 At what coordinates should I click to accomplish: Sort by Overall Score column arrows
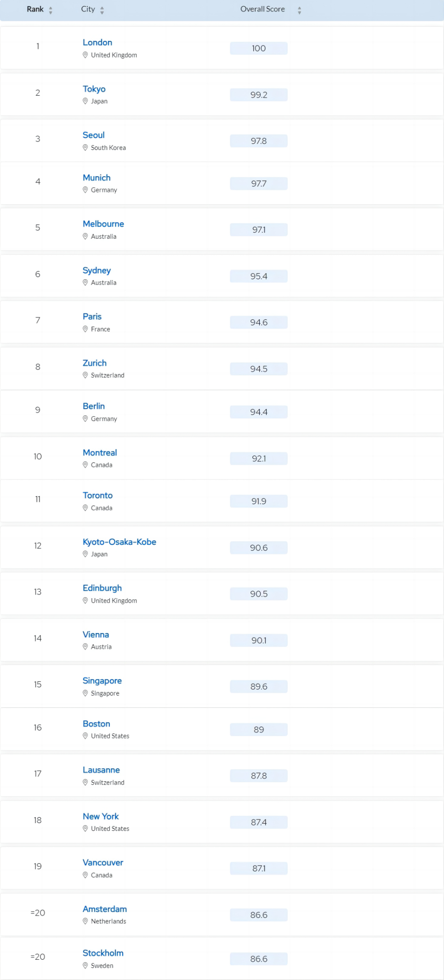coord(299,10)
